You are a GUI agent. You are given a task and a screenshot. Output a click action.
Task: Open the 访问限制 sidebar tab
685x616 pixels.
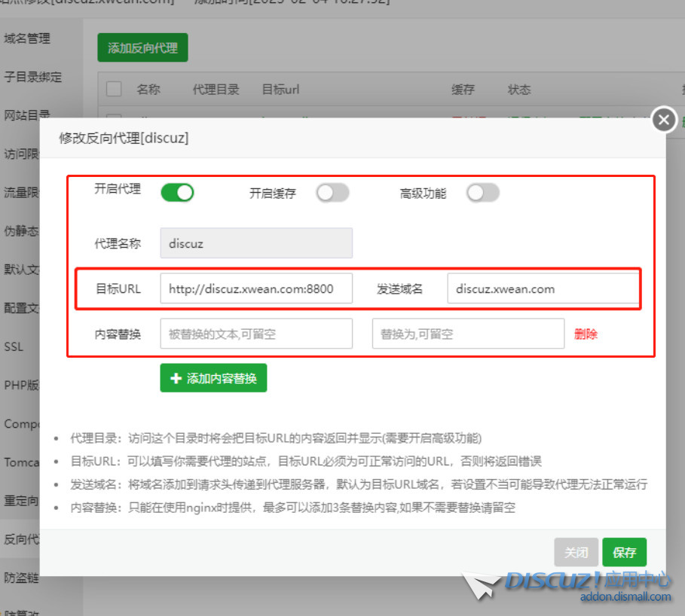[21, 154]
